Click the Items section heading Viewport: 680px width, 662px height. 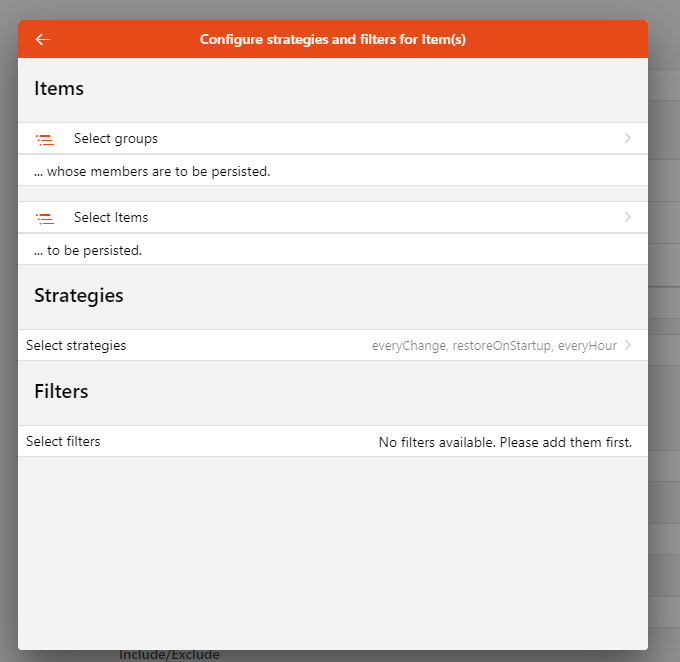59,88
